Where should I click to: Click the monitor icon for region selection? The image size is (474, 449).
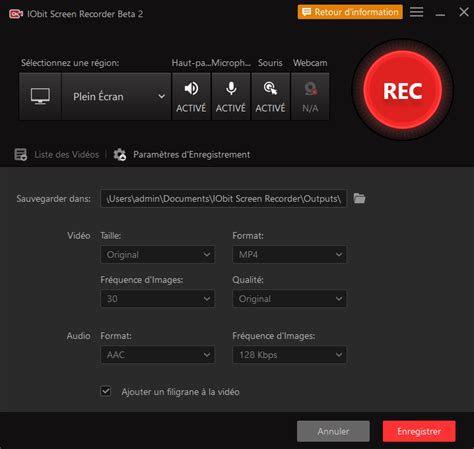click(x=40, y=96)
